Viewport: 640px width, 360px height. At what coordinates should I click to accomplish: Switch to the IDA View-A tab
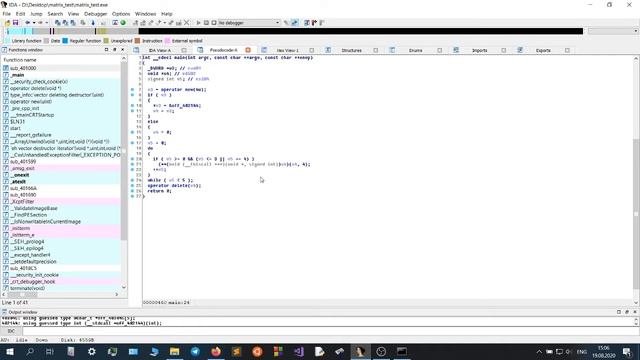pos(160,50)
